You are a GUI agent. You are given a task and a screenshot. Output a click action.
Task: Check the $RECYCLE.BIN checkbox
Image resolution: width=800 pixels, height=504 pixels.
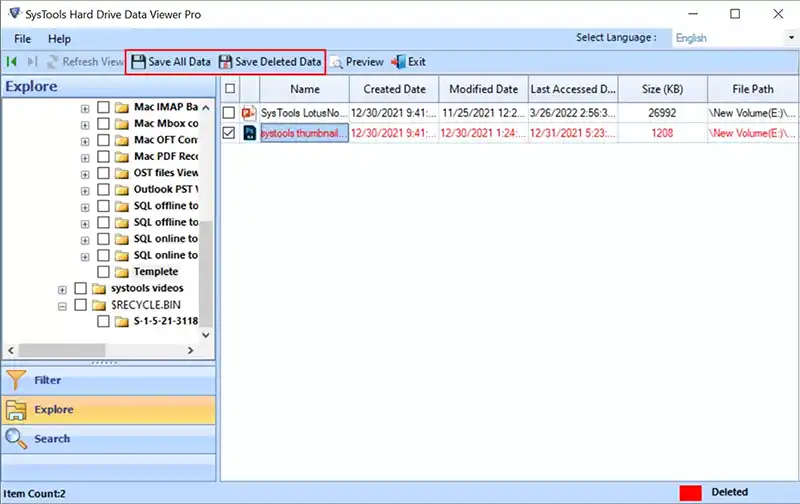coord(81,305)
